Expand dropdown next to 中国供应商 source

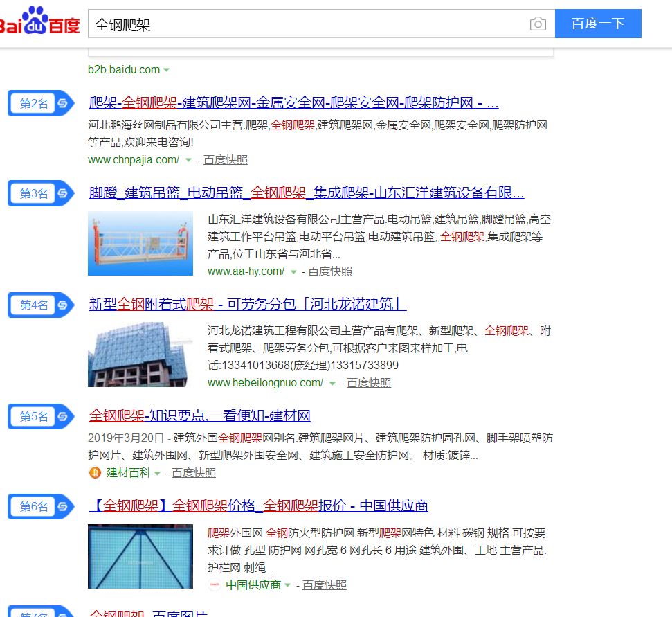288,585
